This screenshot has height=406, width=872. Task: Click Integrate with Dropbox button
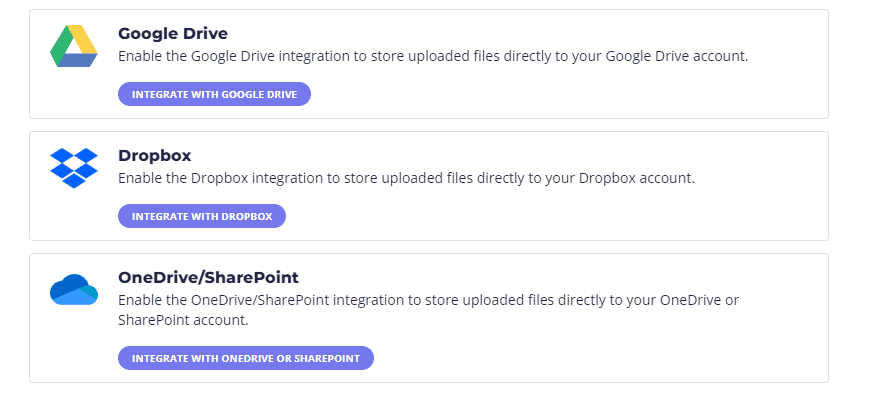click(202, 216)
